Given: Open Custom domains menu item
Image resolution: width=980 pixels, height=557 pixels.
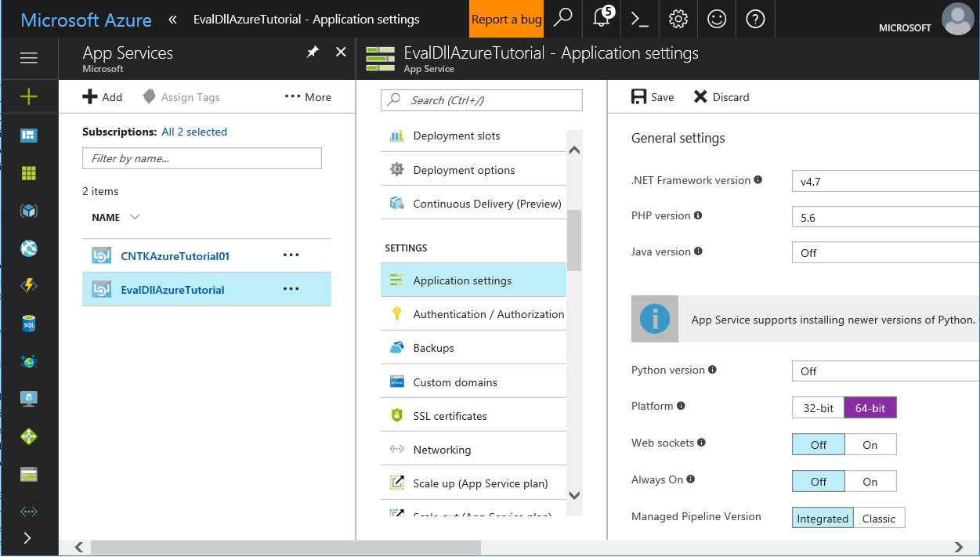Looking at the screenshot, I should (473, 382).
